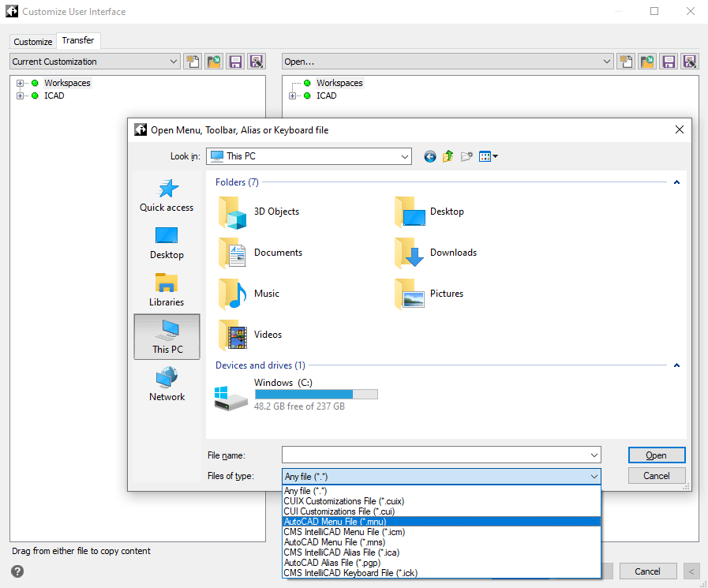Click the help question mark icon
This screenshot has height=588, width=708.
pyautogui.click(x=17, y=571)
